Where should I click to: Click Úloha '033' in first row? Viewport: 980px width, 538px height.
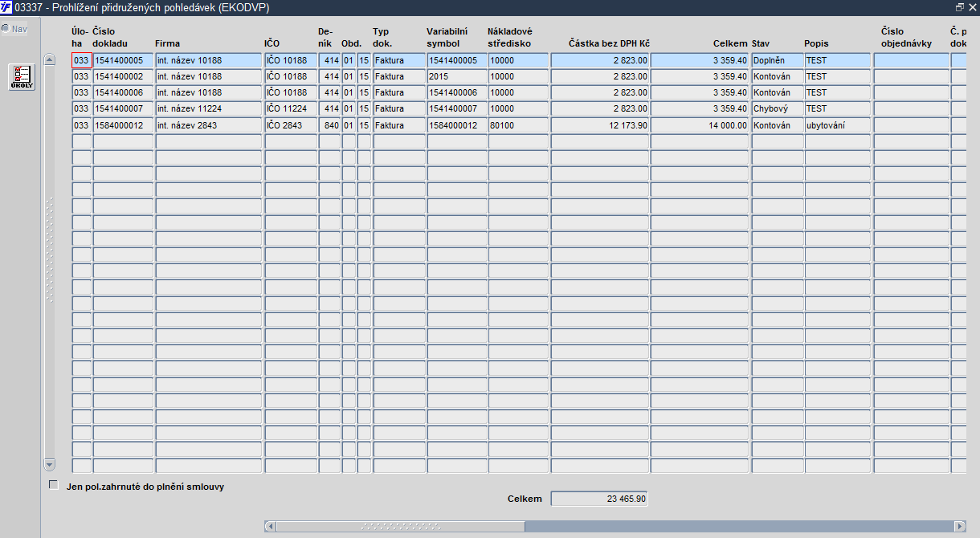81,60
